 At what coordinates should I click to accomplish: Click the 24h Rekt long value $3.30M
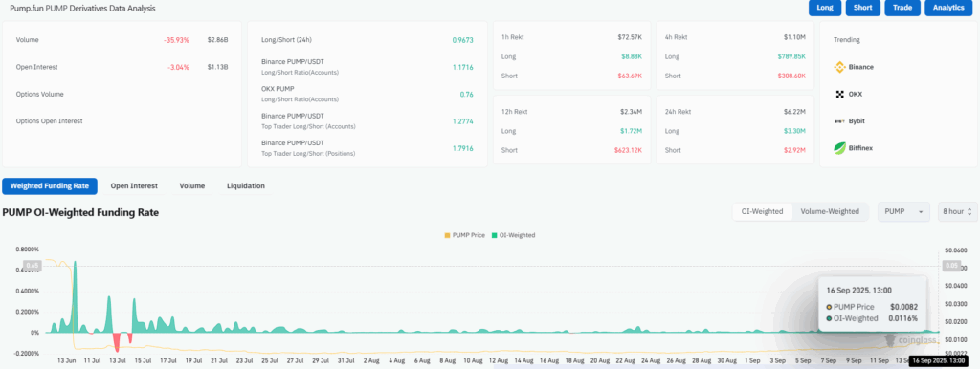[795, 131]
